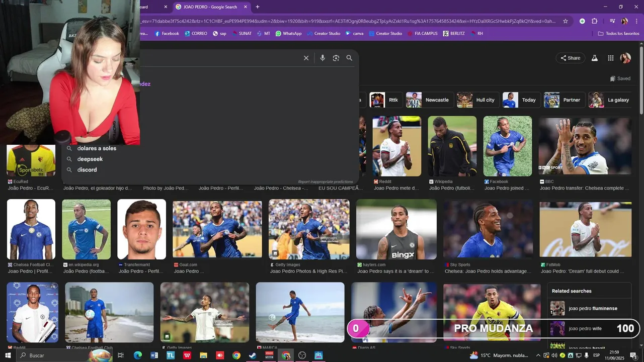Open the canva bookmark

(354, 34)
